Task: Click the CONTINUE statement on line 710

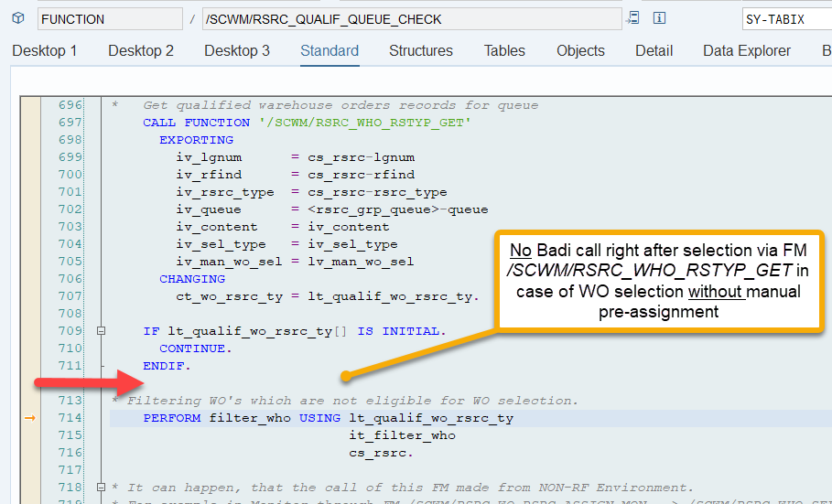Action: pos(196,349)
